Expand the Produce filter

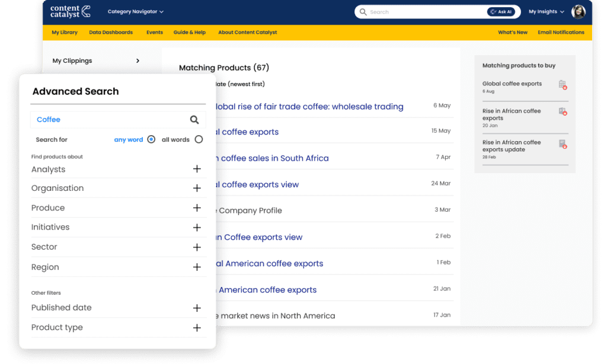pos(197,208)
